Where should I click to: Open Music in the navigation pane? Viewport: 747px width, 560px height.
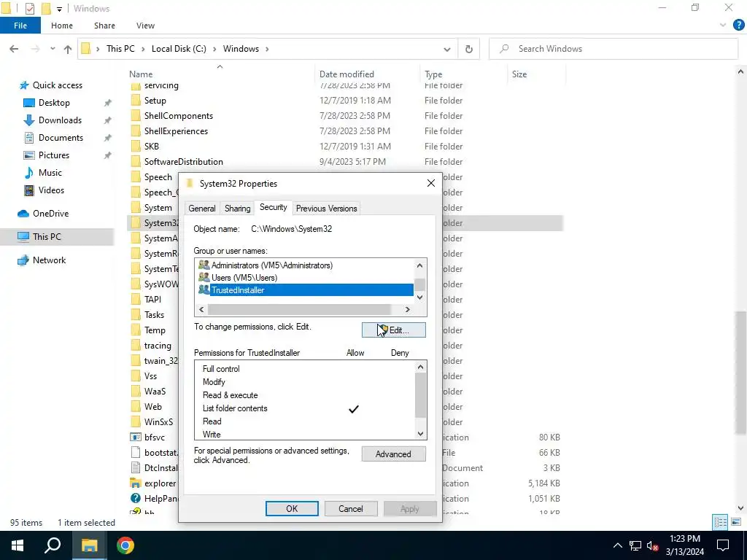point(50,173)
